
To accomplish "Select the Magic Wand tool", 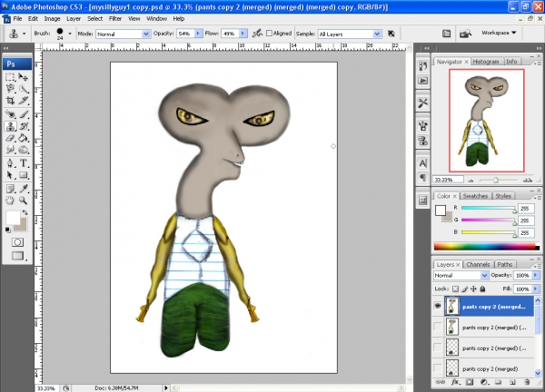I will [24, 89].
